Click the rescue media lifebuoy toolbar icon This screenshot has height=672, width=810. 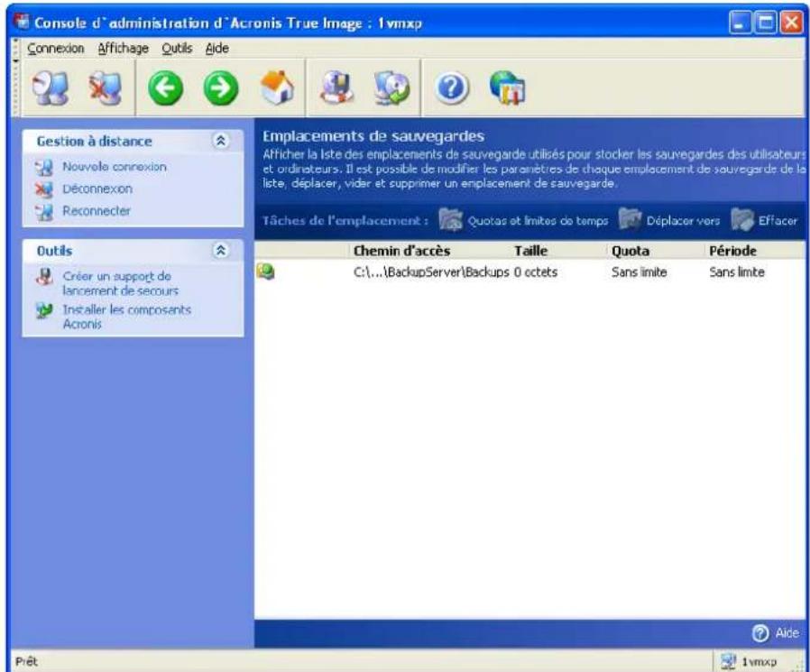click(x=336, y=87)
